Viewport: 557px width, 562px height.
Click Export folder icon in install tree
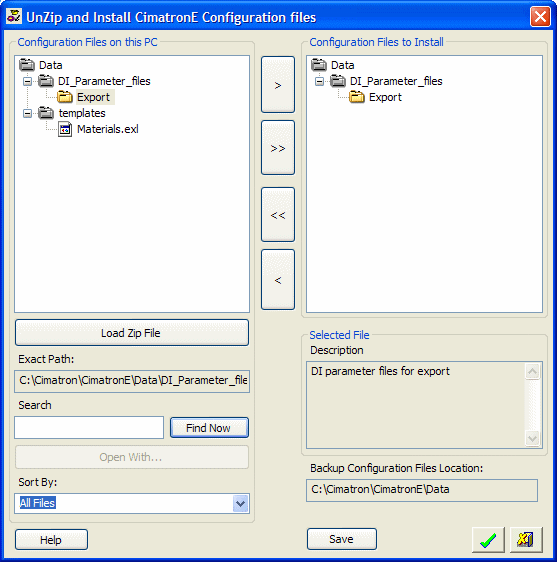click(357, 97)
